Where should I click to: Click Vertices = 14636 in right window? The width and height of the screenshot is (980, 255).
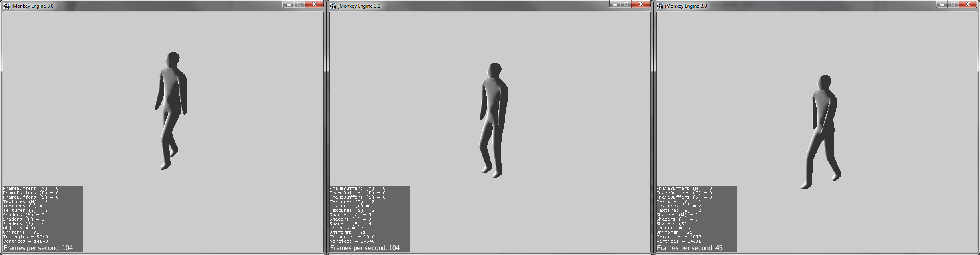pos(679,241)
